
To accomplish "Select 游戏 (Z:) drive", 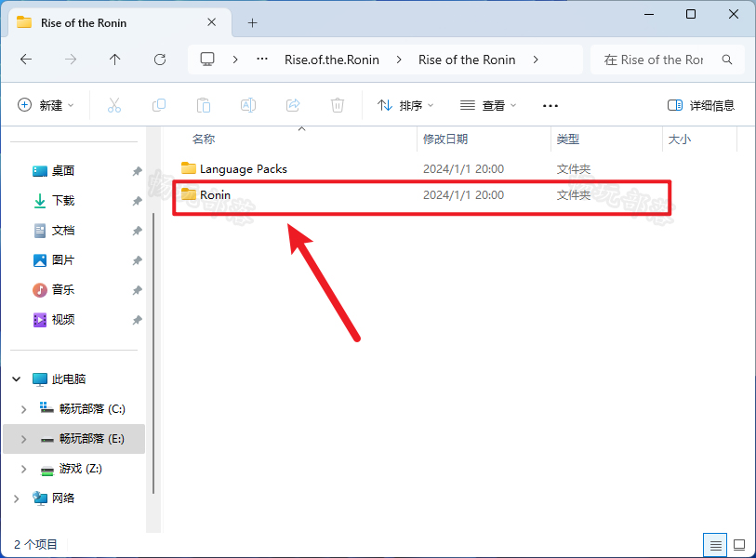I will (x=81, y=469).
